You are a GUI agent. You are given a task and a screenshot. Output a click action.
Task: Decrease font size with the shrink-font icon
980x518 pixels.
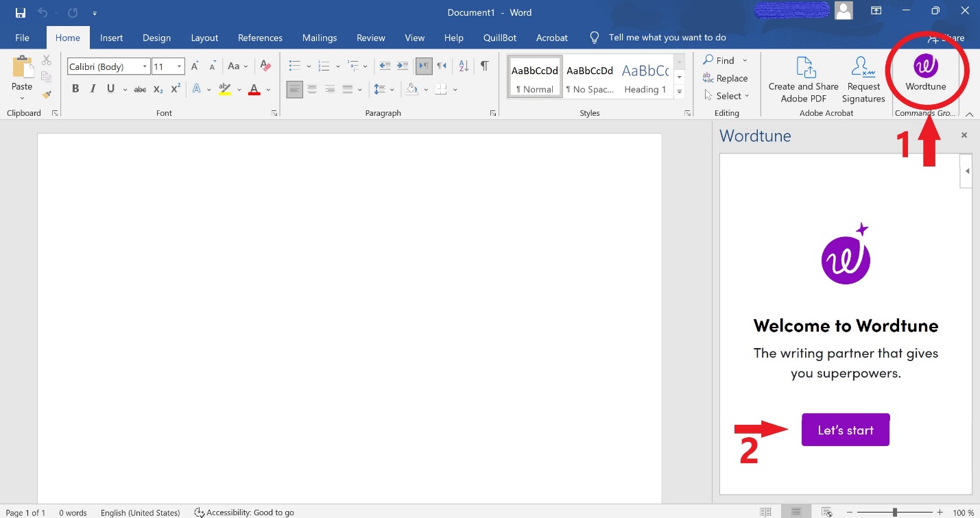pos(213,66)
